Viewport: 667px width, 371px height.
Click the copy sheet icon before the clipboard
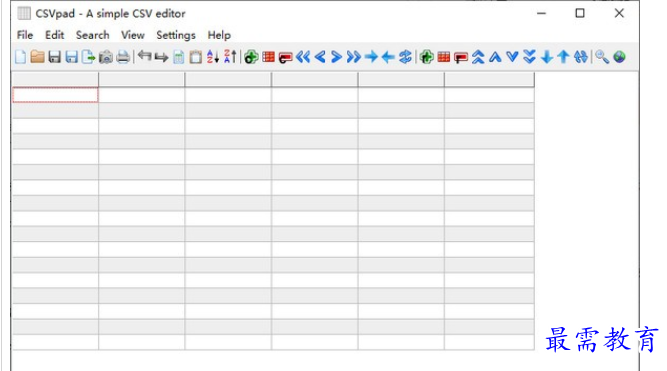179,57
